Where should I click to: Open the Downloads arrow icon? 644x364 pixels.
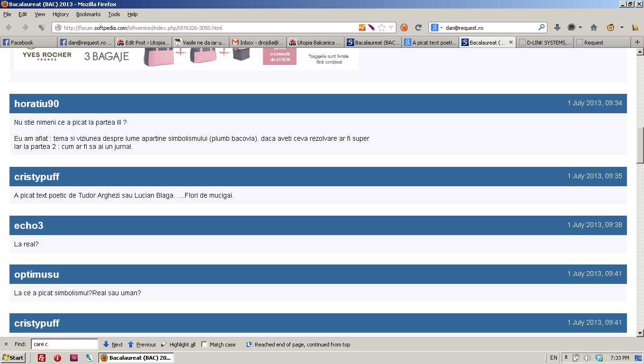click(x=557, y=27)
